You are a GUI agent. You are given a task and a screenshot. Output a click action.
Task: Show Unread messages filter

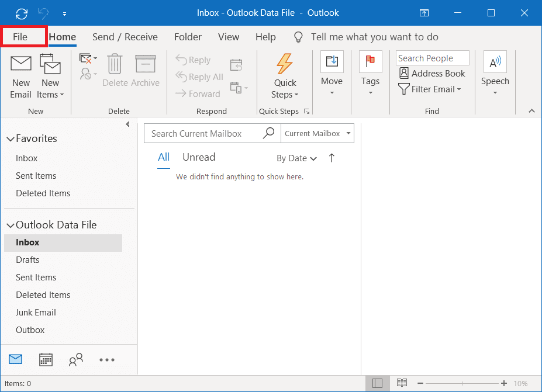199,158
